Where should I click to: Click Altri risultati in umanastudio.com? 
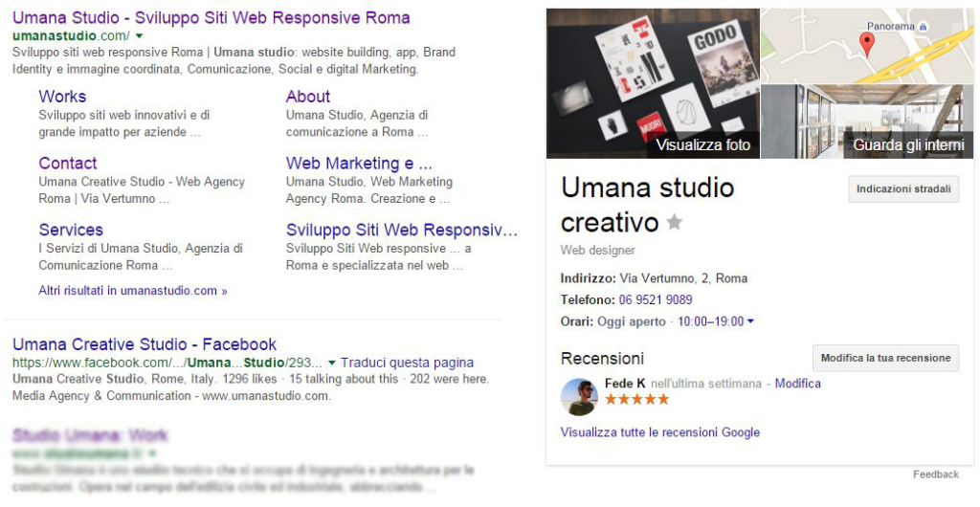pos(133,291)
